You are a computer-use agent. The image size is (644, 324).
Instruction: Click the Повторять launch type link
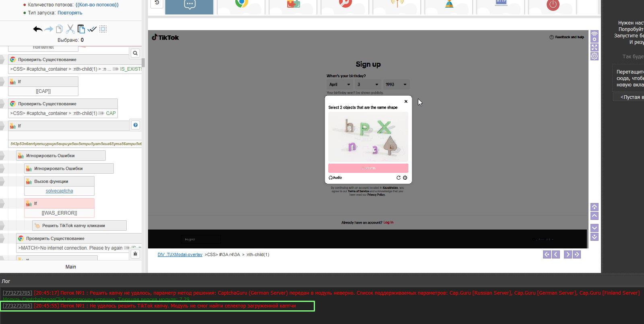coord(70,13)
